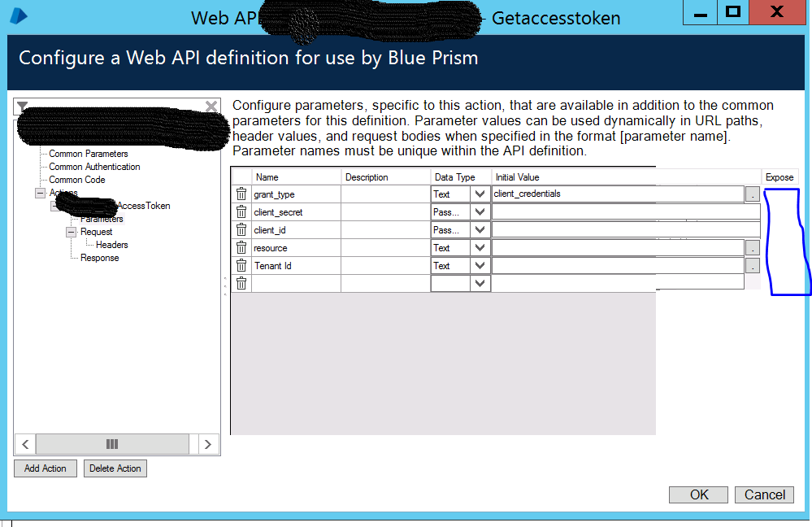Image resolution: width=812 pixels, height=527 pixels.
Task: Click the filter funnel icon
Action: (x=22, y=107)
